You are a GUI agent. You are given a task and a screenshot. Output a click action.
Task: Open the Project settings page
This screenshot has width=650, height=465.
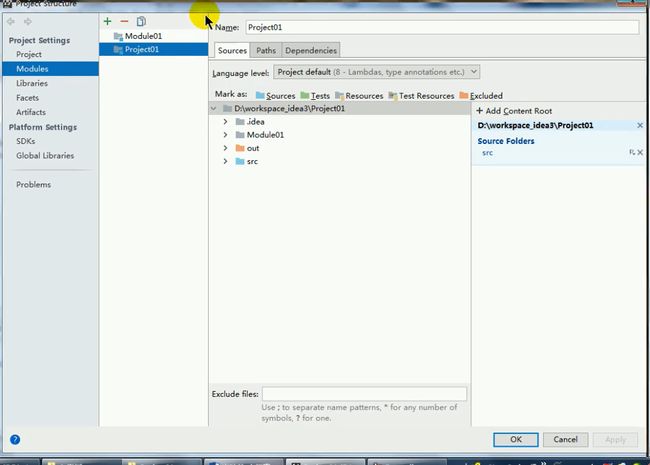pos(29,54)
